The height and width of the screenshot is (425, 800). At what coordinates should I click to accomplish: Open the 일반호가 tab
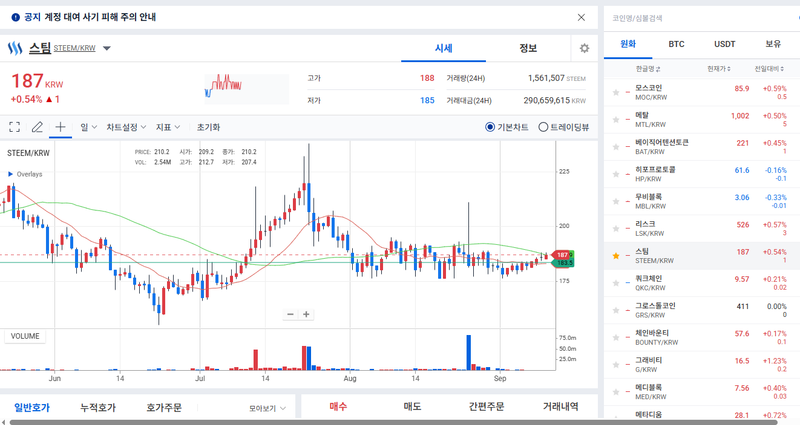[x=32, y=407]
